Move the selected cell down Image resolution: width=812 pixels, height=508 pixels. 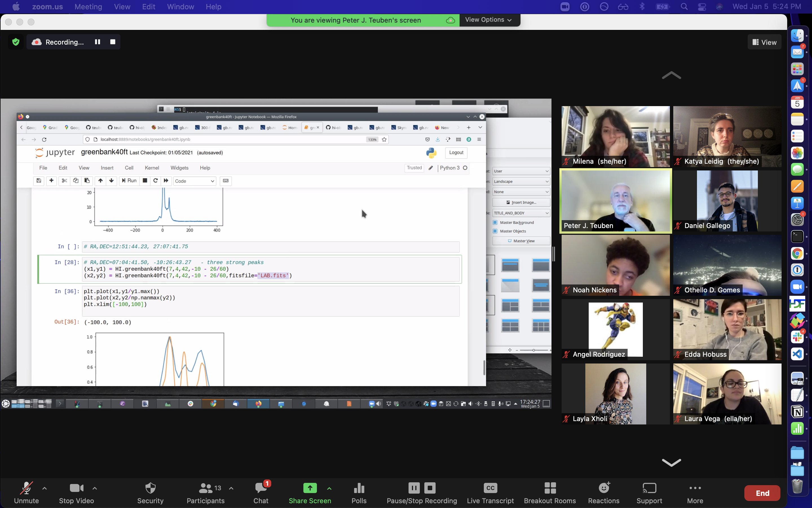[x=111, y=181]
